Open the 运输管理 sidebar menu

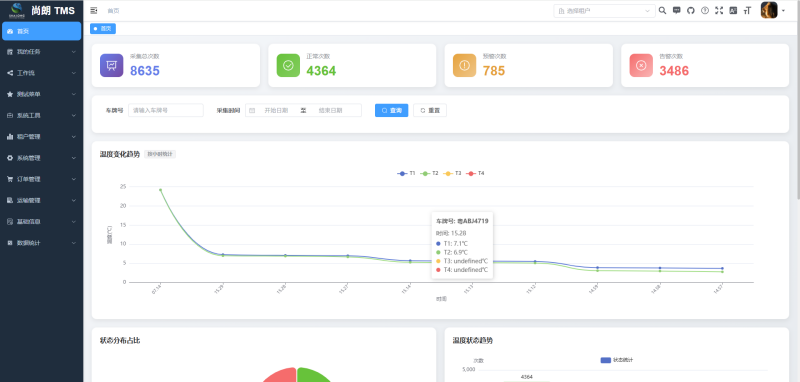(x=41, y=200)
